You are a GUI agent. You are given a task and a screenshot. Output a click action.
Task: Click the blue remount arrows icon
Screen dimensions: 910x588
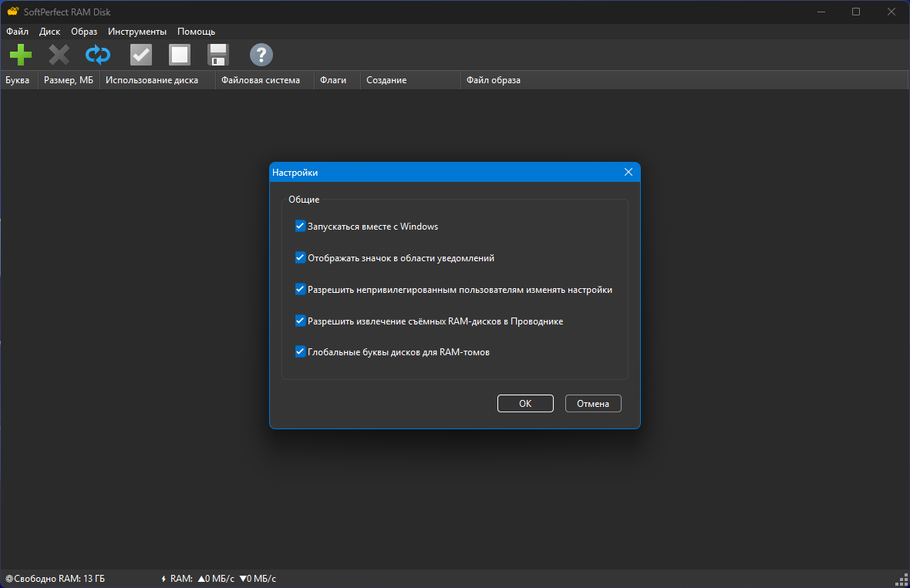tap(97, 55)
